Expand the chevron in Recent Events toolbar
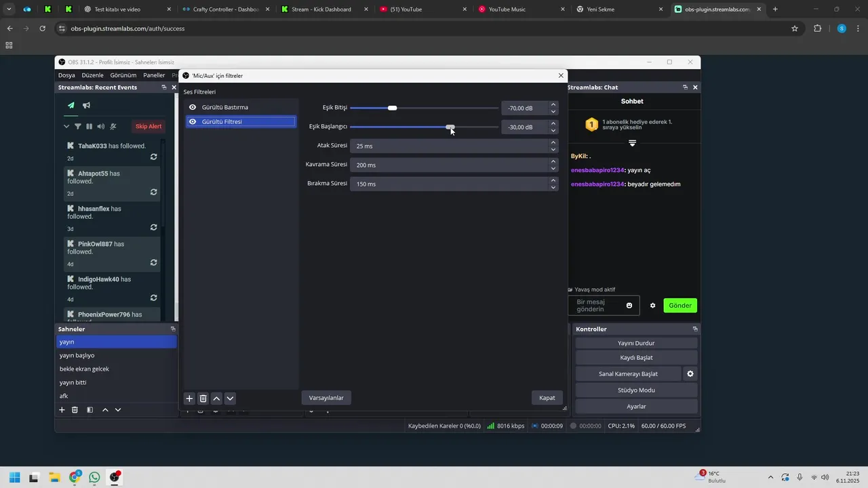The image size is (868, 488). (x=66, y=127)
